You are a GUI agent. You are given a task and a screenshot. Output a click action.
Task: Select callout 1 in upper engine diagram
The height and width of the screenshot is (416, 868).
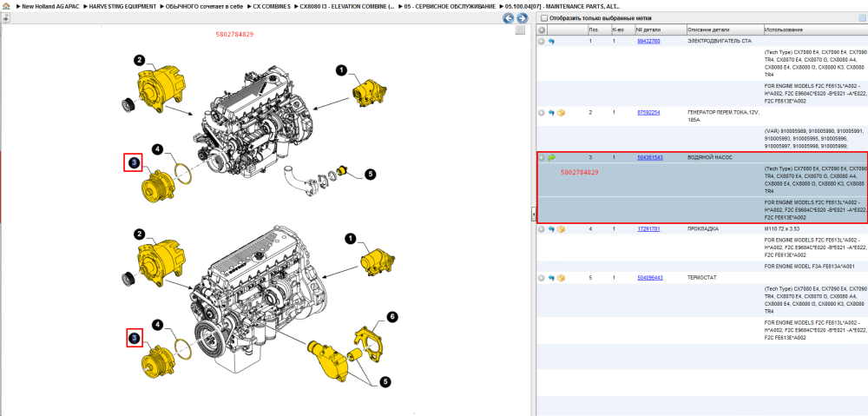coord(342,70)
